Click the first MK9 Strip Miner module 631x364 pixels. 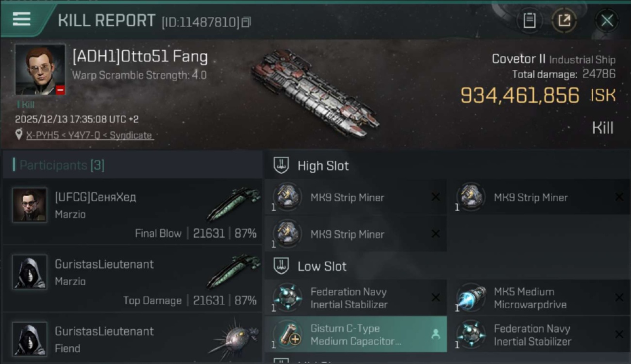click(356, 197)
